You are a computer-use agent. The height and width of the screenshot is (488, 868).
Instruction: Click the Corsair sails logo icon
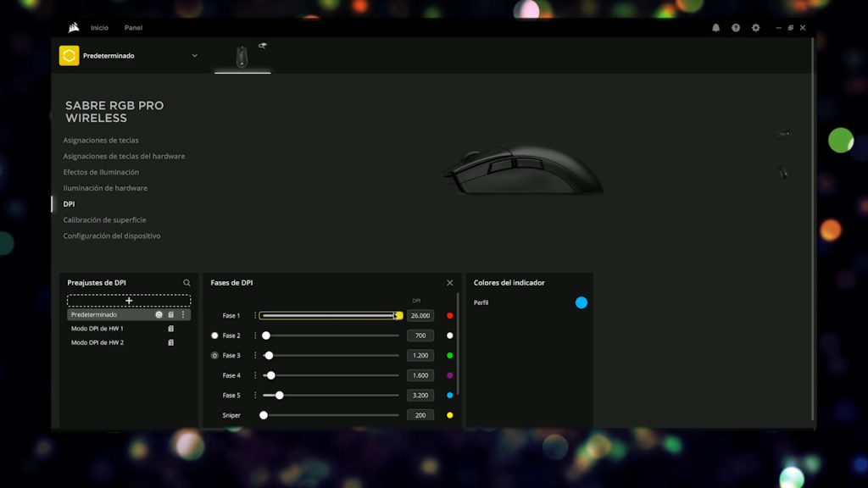point(74,27)
